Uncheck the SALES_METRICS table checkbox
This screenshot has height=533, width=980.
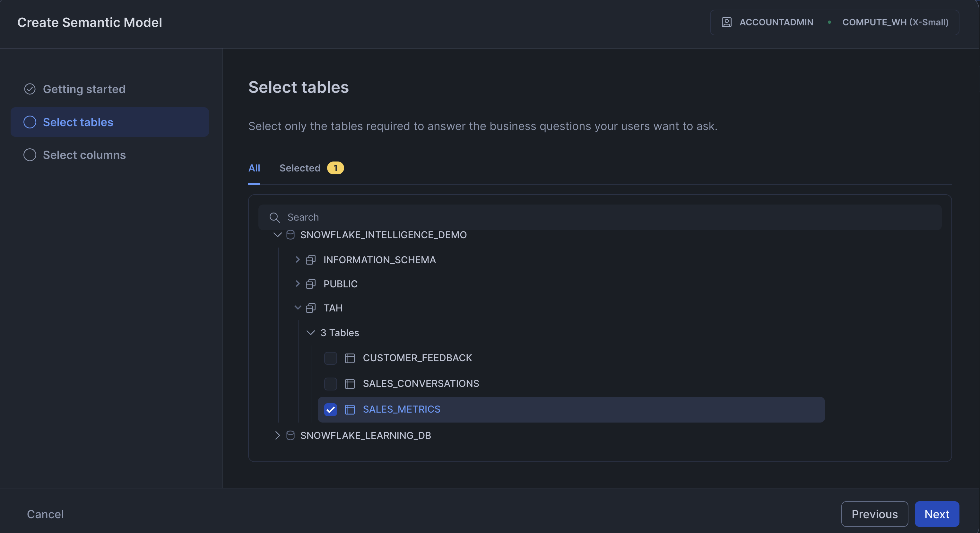[x=330, y=409]
